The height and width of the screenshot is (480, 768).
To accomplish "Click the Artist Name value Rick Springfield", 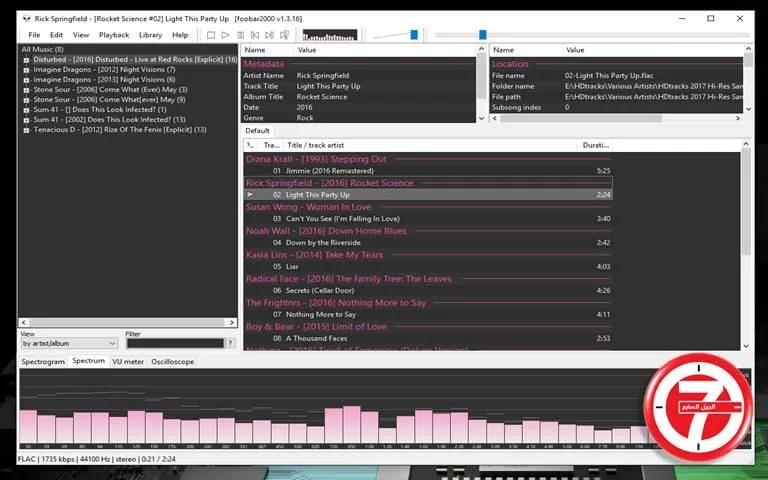I will (x=323, y=76).
